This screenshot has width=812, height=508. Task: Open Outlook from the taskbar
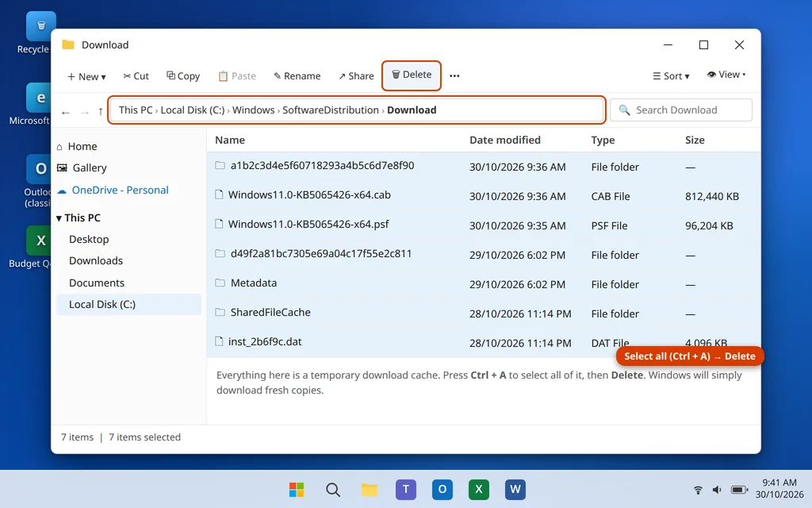pos(442,489)
